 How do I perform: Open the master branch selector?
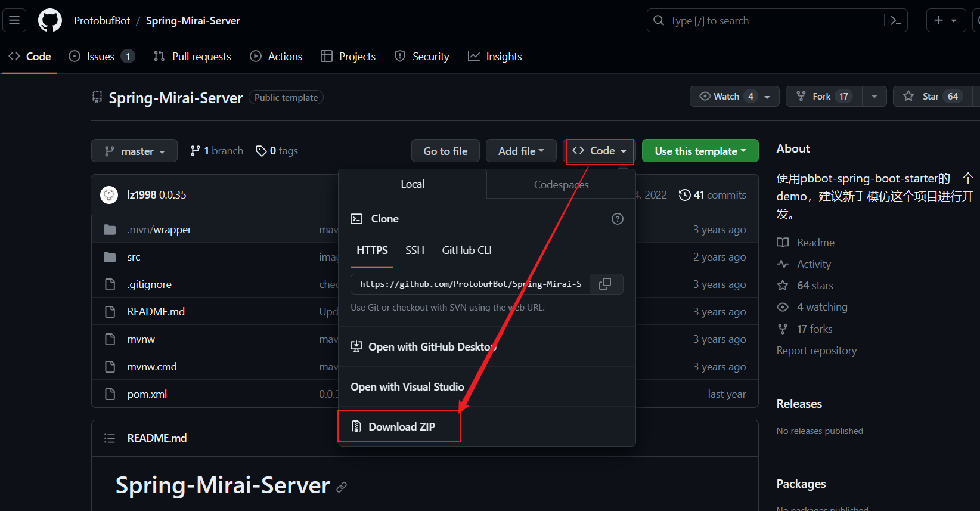coord(134,151)
